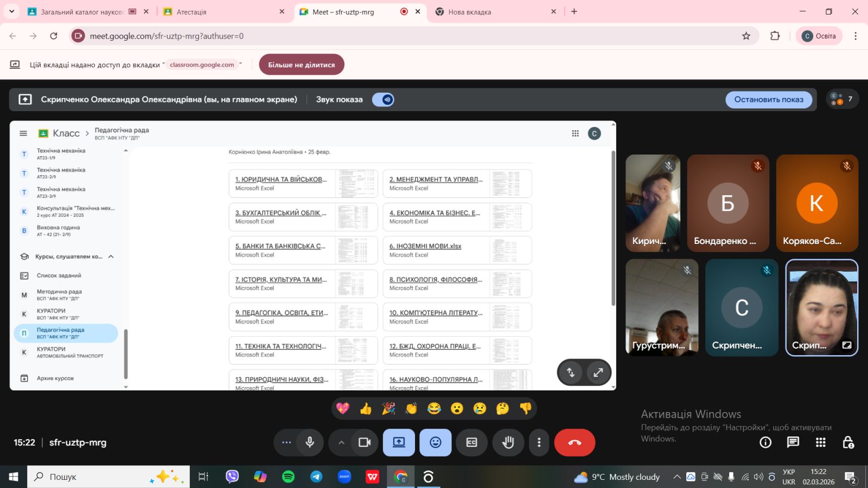Click the red leave call button
868x488 pixels.
point(575,442)
